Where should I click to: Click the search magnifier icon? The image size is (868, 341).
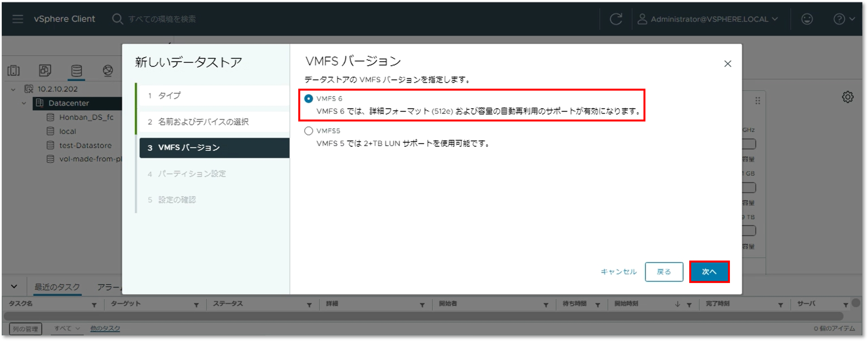point(117,19)
